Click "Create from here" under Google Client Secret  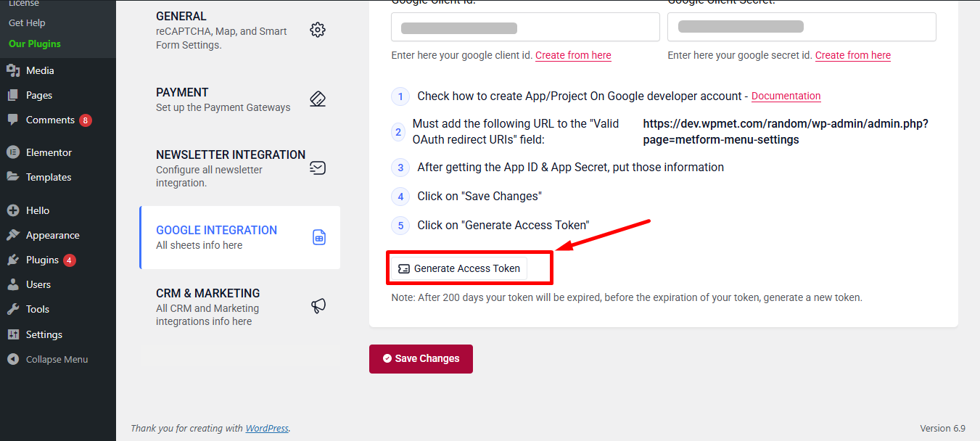tap(852, 54)
